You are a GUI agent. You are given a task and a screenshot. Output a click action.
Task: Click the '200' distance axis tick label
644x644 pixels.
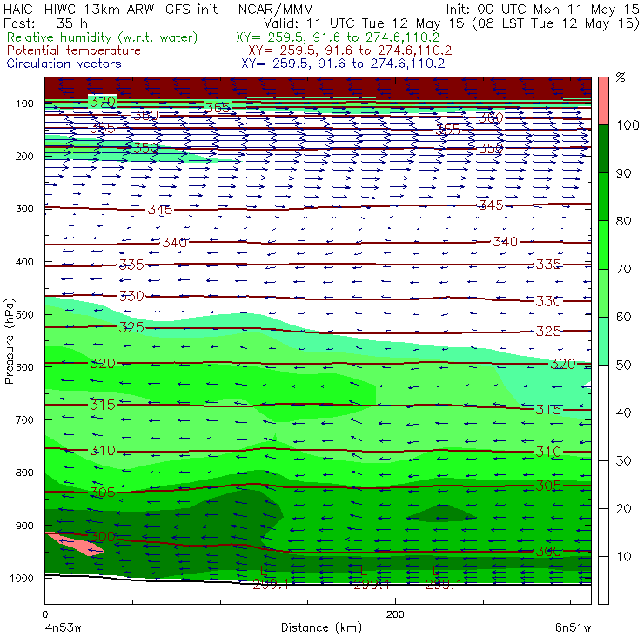[x=395, y=614]
